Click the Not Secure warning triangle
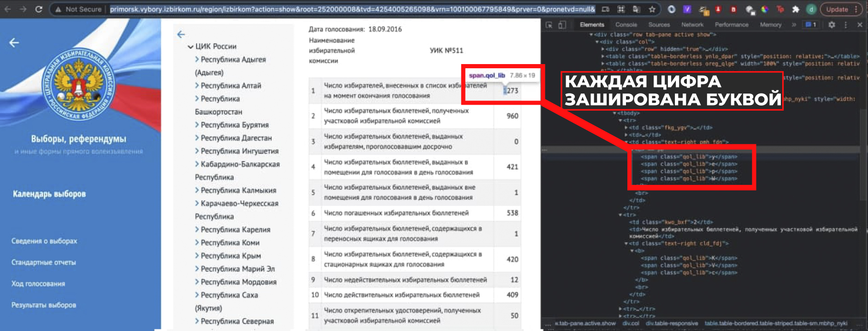Viewport: 868px width, 331px height. pyautogui.click(x=58, y=9)
